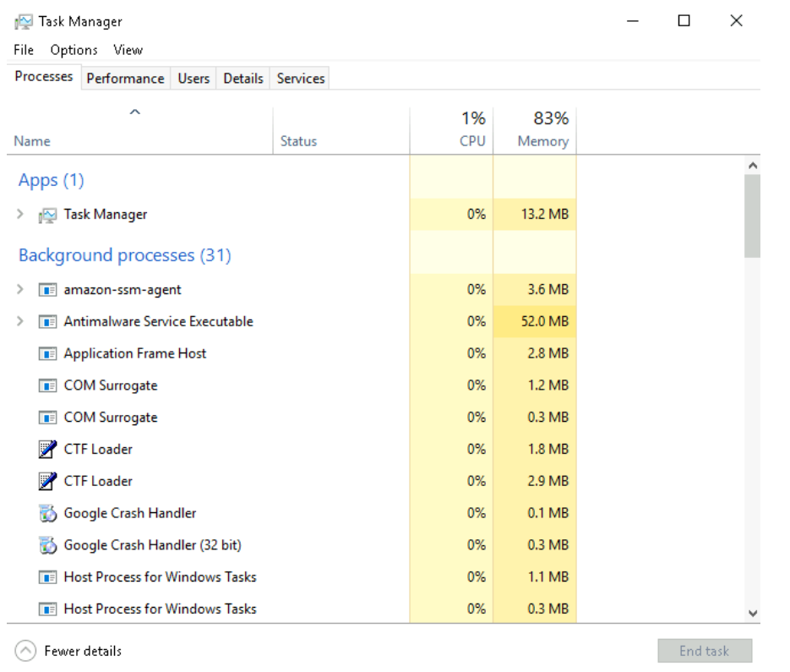Click the amazon-ssm-agent process icon
Screen dimensions: 790x672
[x=47, y=290]
